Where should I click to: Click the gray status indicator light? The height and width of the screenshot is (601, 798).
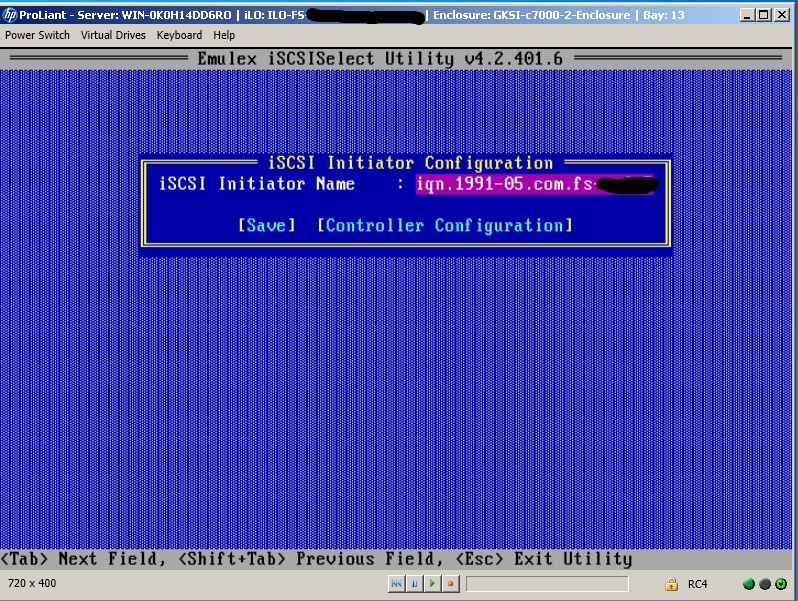(x=764, y=584)
